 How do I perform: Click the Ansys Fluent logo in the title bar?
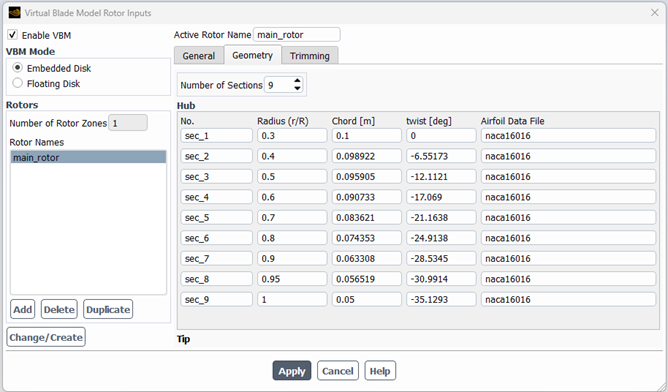pos(14,12)
